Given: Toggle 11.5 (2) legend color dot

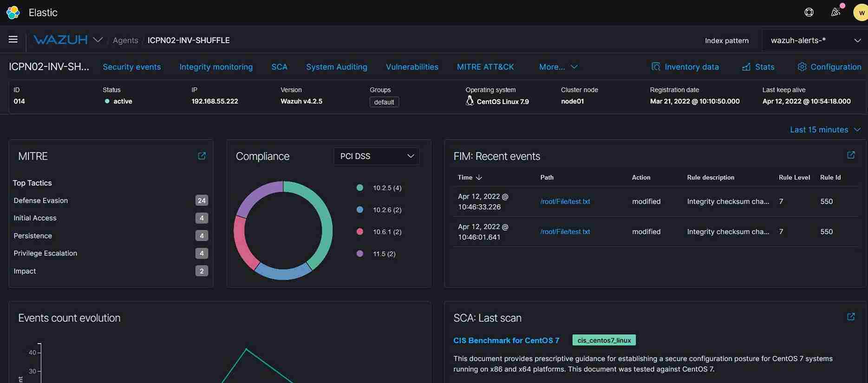Looking at the screenshot, I should click(359, 253).
